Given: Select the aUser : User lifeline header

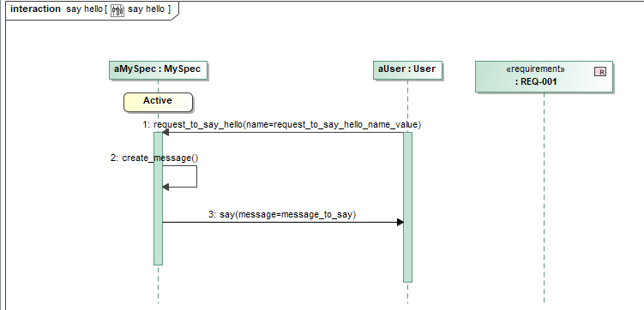Looking at the screenshot, I should tap(407, 69).
